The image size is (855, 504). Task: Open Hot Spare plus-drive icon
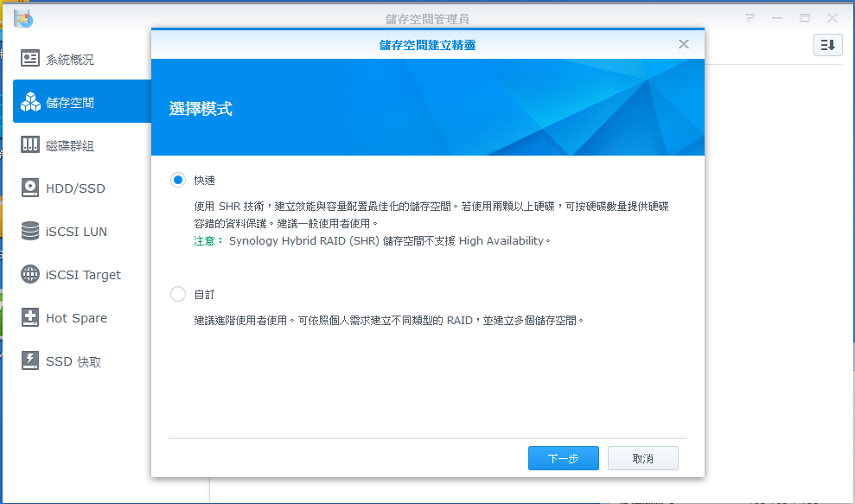pos(30,317)
